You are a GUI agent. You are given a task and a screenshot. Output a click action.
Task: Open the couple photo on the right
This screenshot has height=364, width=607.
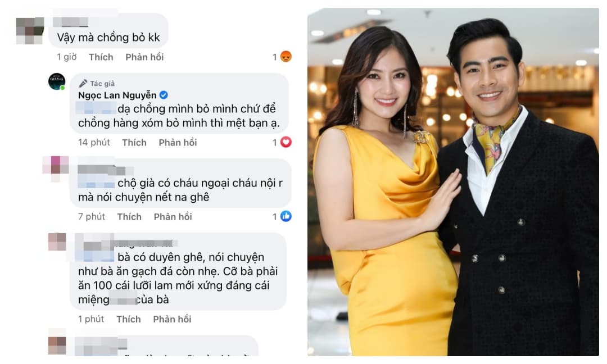[x=453, y=182]
